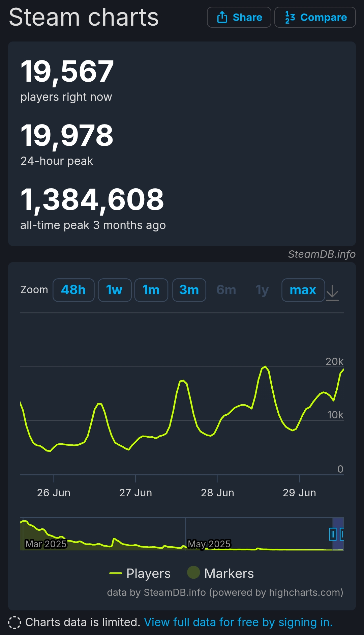This screenshot has width=364, height=635.
Task: Click the 1,384,608 all-time peak value
Action: pyautogui.click(x=92, y=199)
